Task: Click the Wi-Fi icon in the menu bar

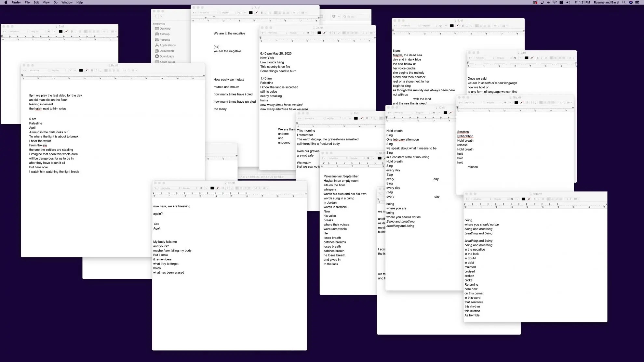Action: tap(555, 2)
